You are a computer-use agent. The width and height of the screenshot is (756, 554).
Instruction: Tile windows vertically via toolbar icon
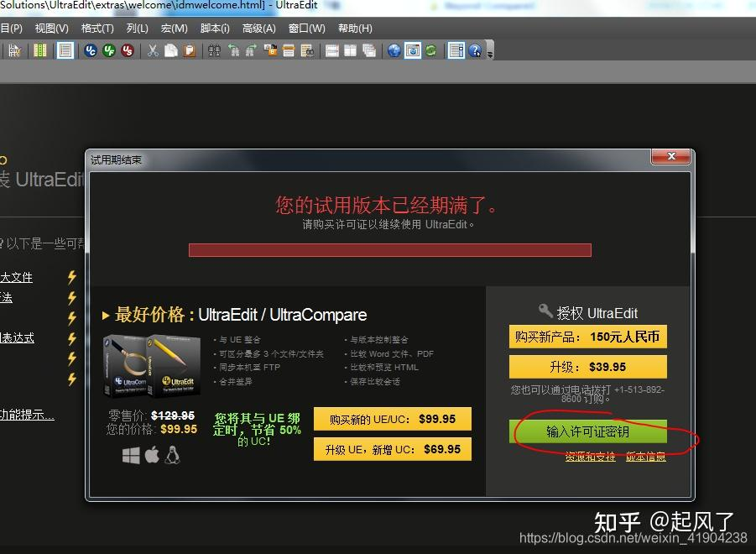pos(351,50)
